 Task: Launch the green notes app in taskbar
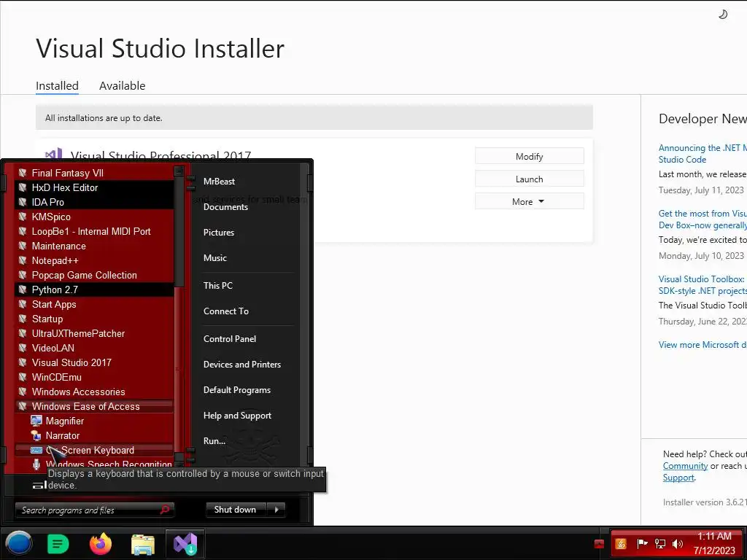(x=58, y=544)
